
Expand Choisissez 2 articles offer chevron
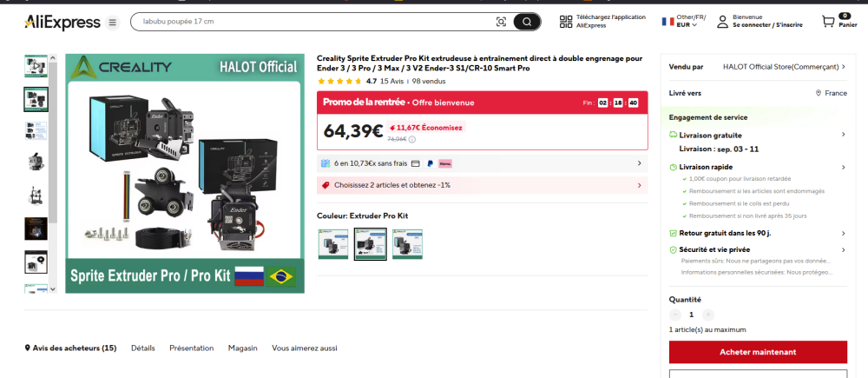click(x=640, y=185)
